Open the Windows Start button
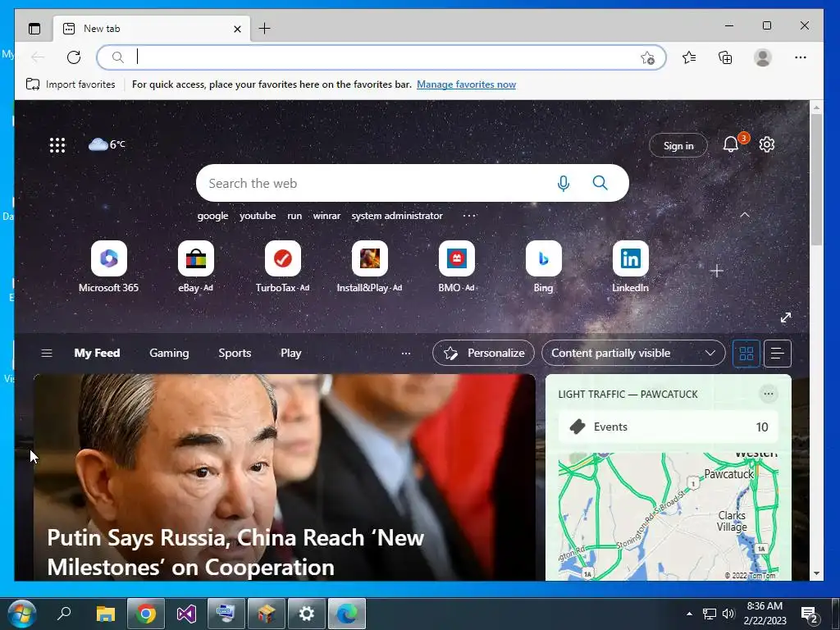This screenshot has width=840, height=630. click(22, 614)
